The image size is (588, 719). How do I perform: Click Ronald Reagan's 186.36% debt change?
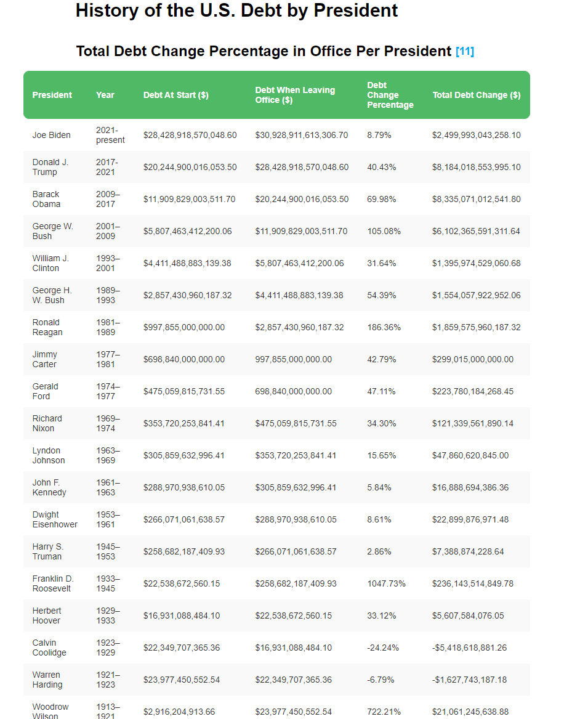pyautogui.click(x=384, y=327)
